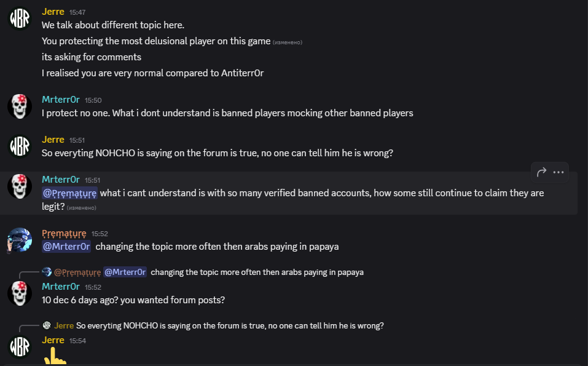The height and width of the screenshot is (366, 588).
Task: Open Jerre's avatar beside the 15:47 message
Action: [20, 18]
